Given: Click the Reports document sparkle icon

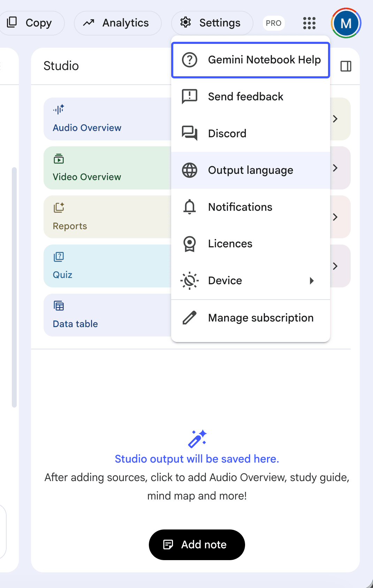Looking at the screenshot, I should click(59, 208).
